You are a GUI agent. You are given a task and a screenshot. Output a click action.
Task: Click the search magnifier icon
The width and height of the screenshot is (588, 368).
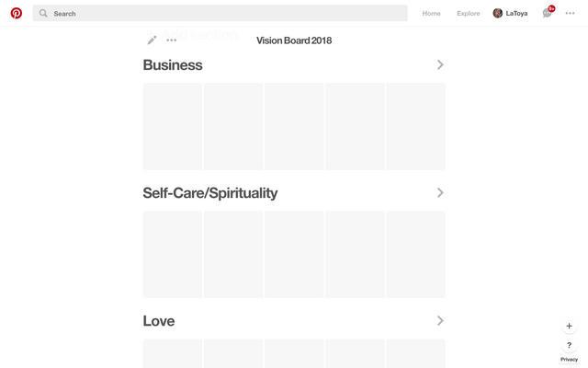43,14
